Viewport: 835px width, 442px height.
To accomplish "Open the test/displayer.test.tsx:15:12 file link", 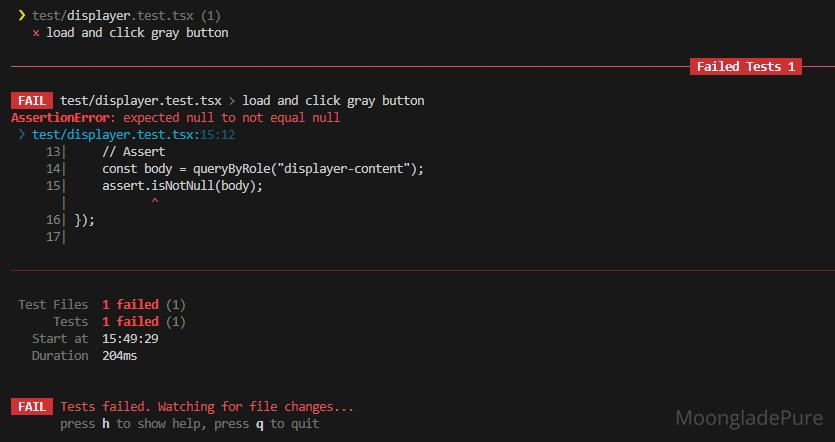I will (133, 135).
